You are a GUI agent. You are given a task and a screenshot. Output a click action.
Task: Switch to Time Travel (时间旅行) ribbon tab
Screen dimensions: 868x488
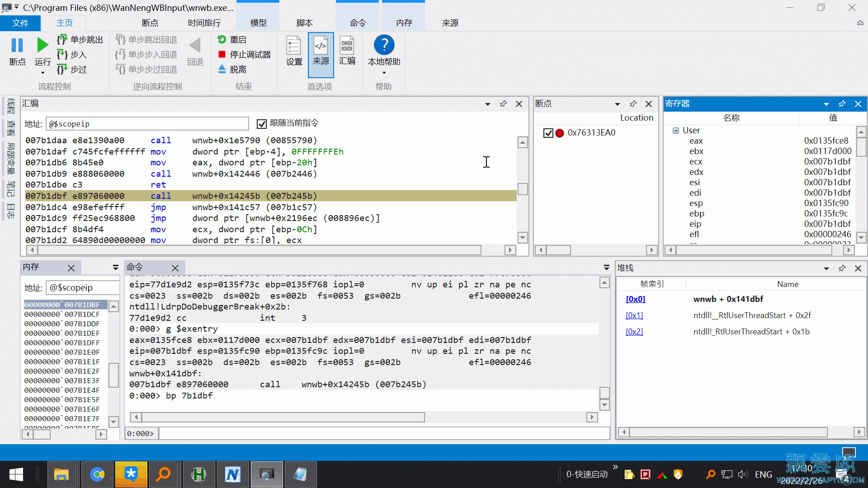204,23
